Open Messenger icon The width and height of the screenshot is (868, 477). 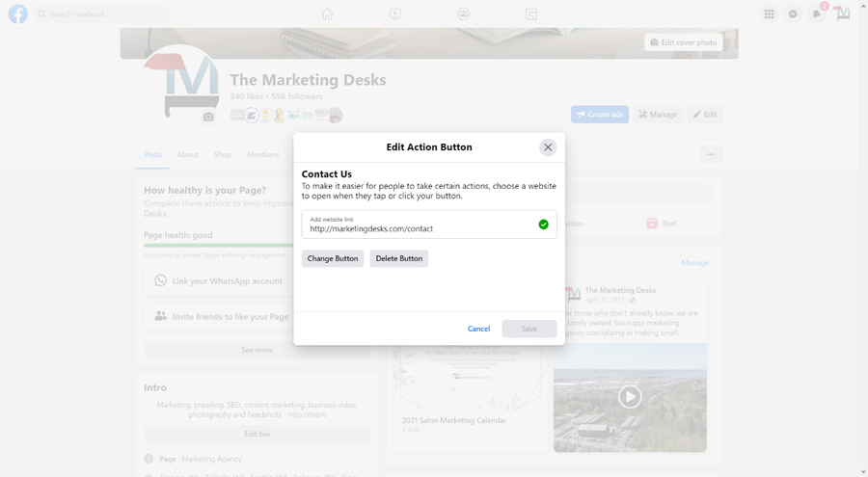point(793,13)
